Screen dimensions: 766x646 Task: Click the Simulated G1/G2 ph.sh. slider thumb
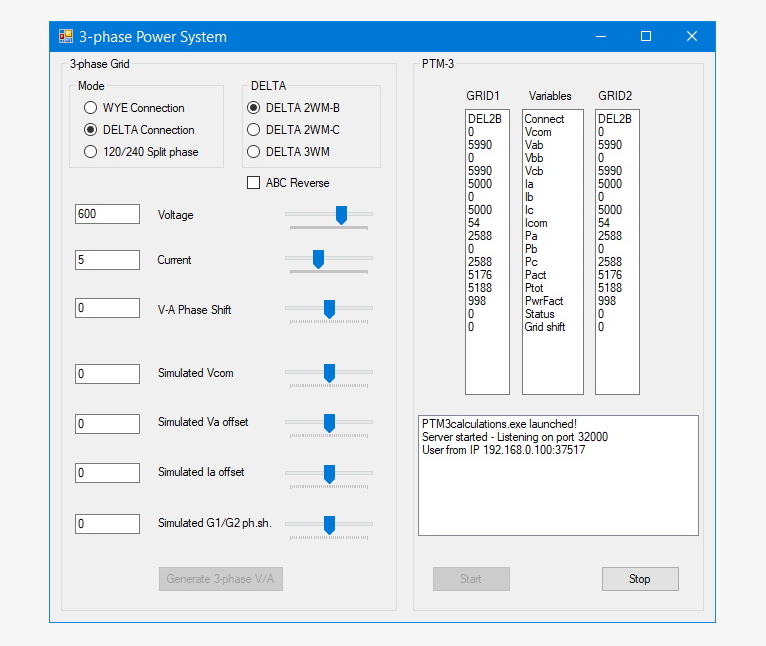[x=330, y=525]
